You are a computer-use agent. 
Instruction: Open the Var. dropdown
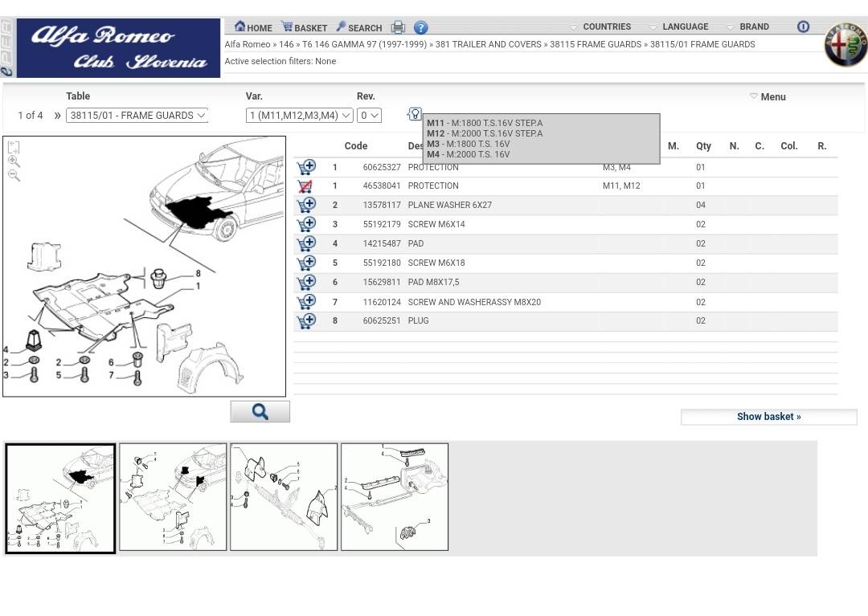point(299,115)
